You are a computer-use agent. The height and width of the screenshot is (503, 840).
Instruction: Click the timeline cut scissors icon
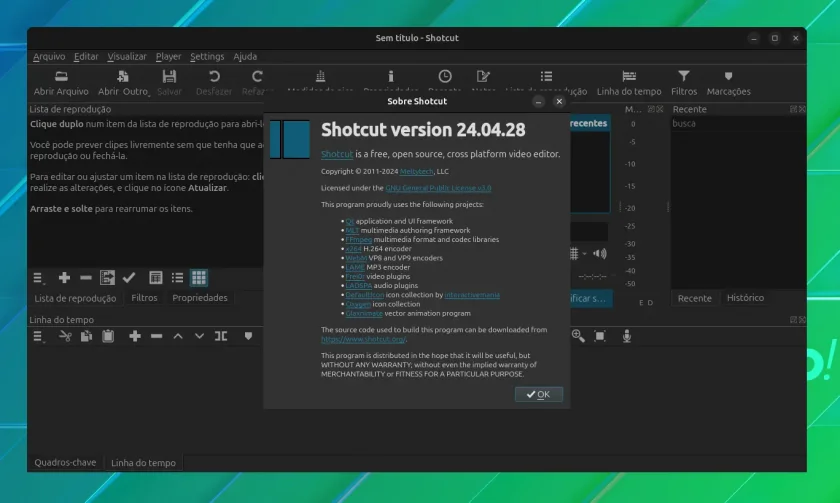click(x=65, y=336)
